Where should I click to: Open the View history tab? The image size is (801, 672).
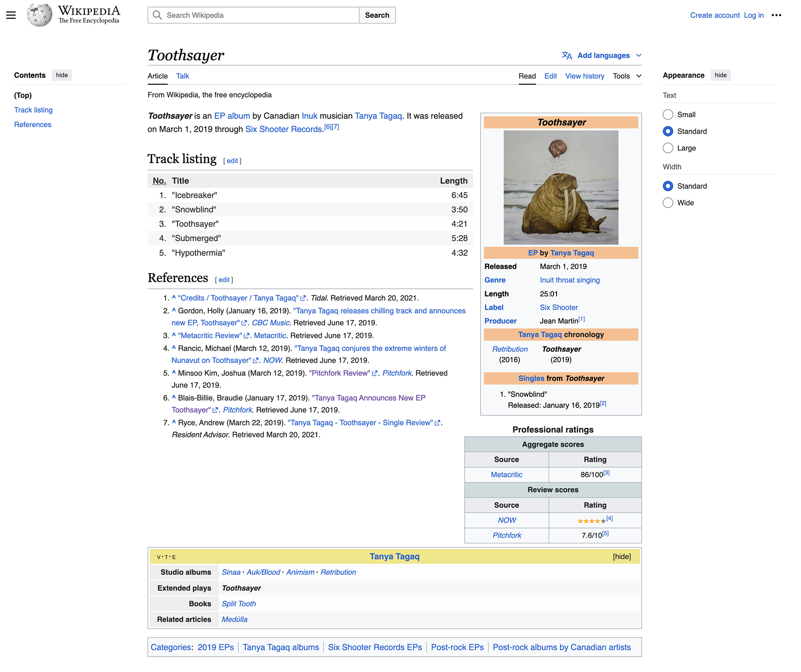click(x=584, y=76)
